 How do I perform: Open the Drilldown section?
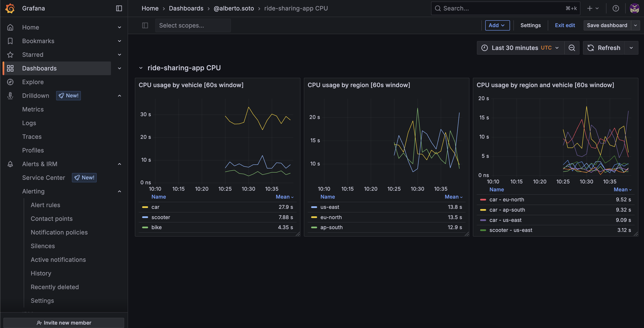35,96
